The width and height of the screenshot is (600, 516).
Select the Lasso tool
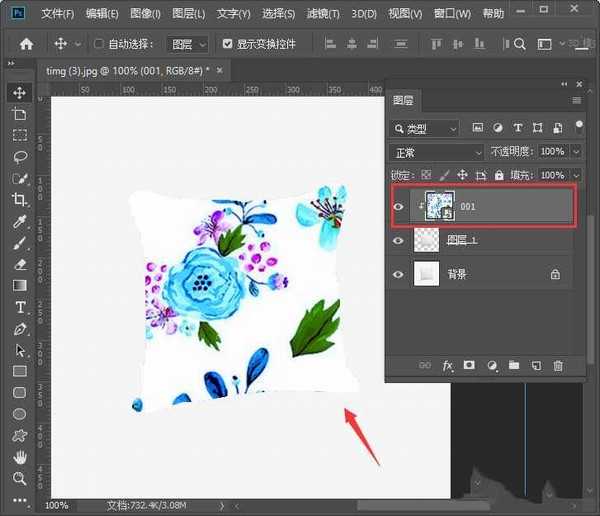pyautogui.click(x=19, y=157)
